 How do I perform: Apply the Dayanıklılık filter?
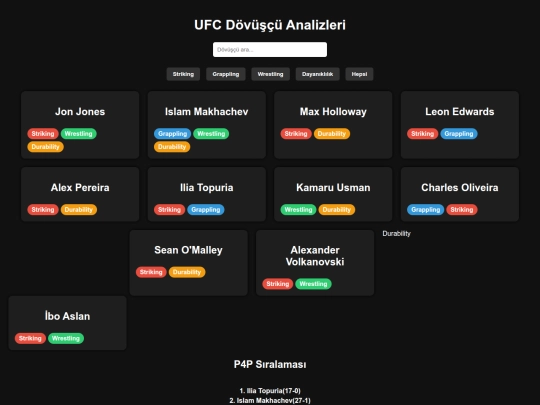(x=318, y=74)
